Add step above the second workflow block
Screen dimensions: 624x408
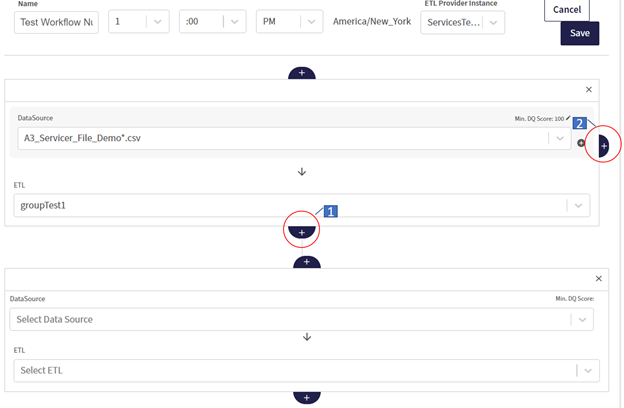(x=307, y=262)
